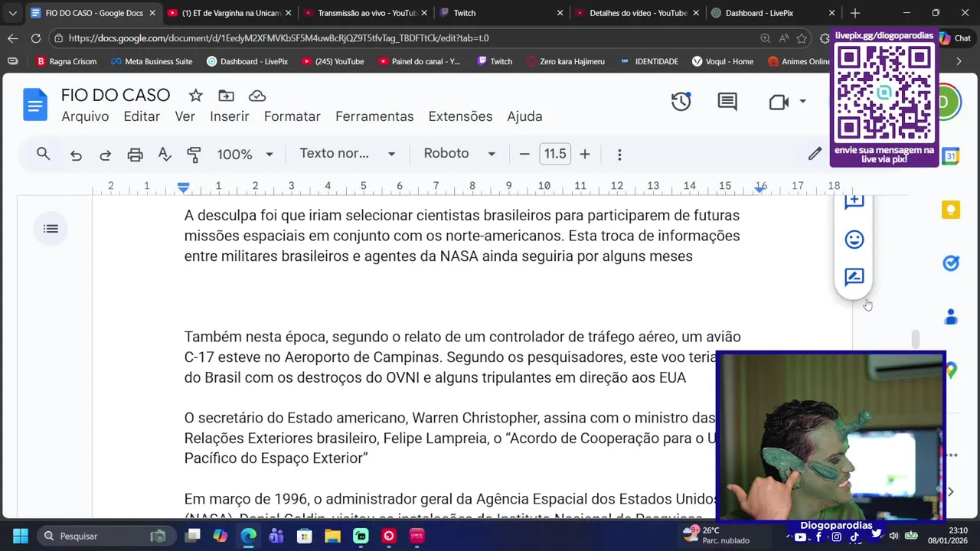Open the pencil editing mode selector
The image size is (980, 551).
(x=815, y=154)
